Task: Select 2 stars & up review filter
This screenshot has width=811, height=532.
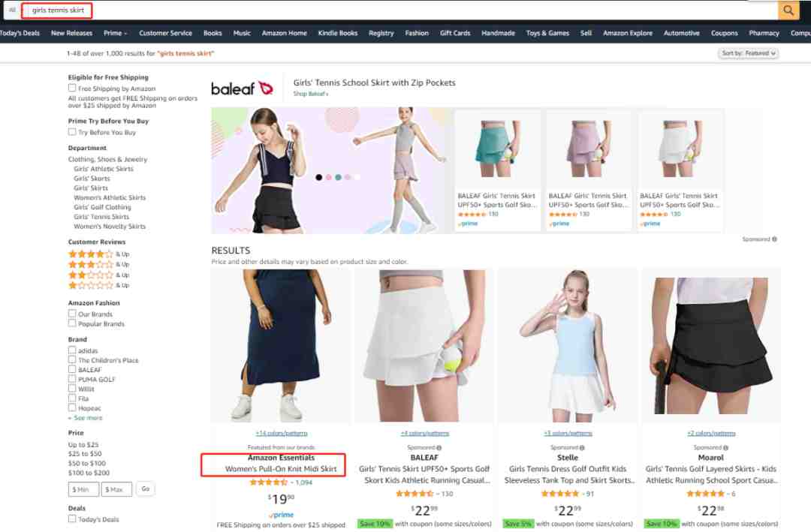Action: coord(99,275)
